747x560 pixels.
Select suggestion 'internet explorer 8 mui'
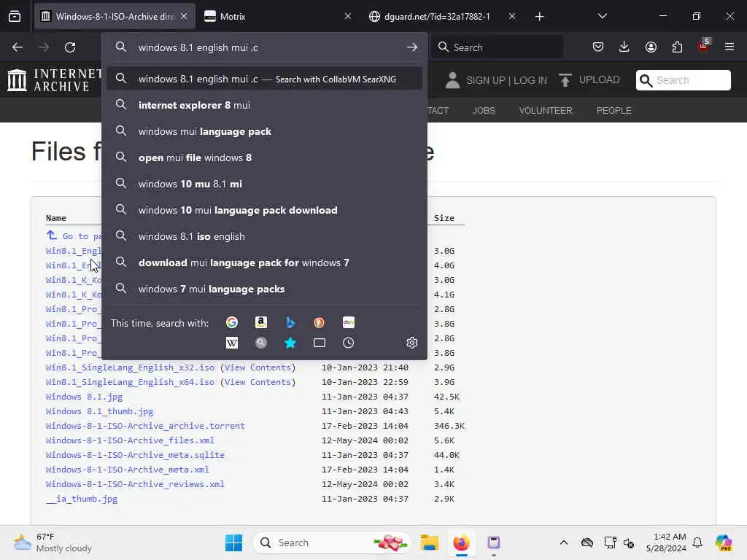point(264,105)
